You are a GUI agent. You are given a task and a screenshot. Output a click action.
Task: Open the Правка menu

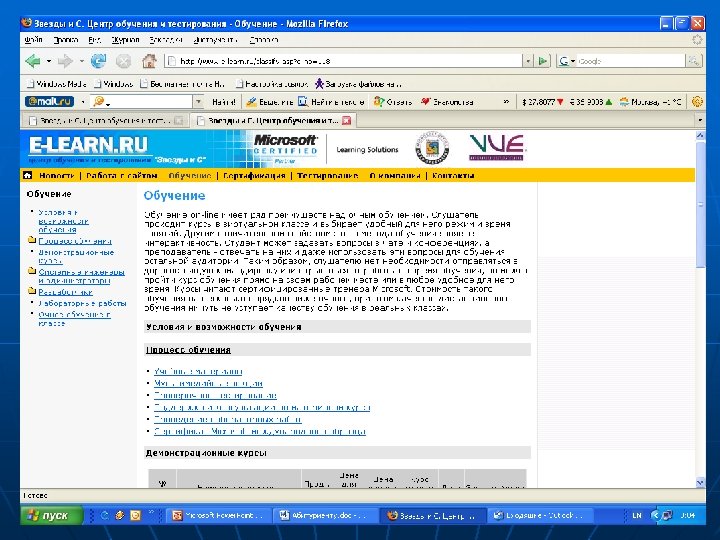click(x=66, y=40)
